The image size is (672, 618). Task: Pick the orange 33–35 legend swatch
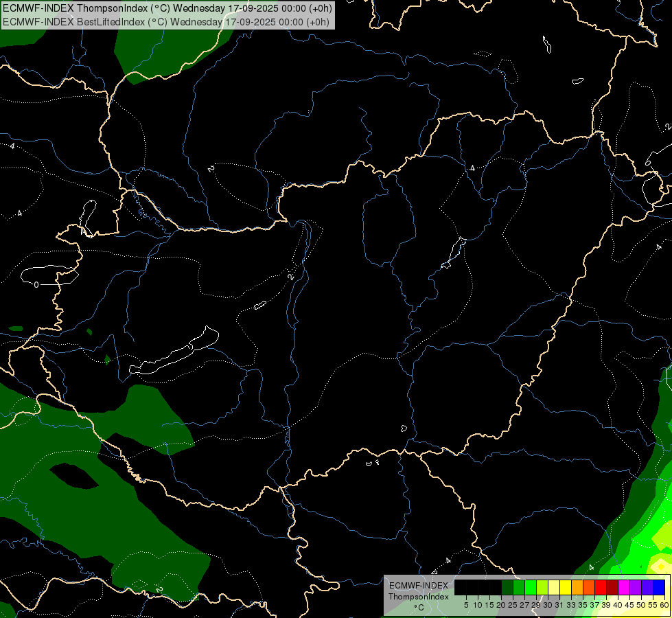[577, 587]
